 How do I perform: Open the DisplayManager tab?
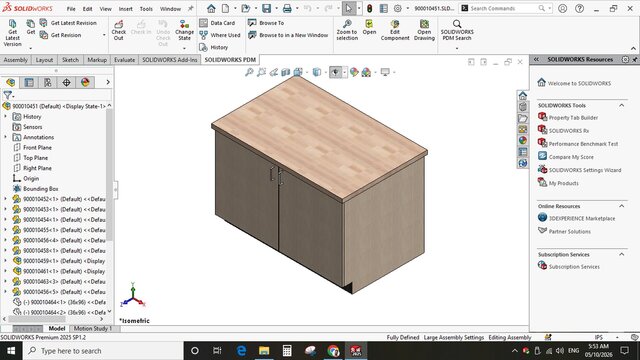pyautogui.click(x=85, y=82)
